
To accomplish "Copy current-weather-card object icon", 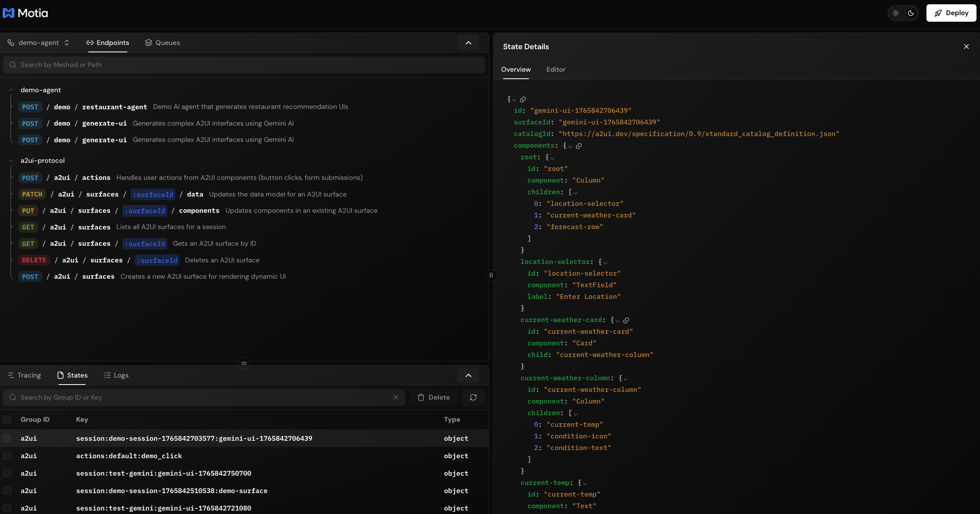I will (x=626, y=321).
